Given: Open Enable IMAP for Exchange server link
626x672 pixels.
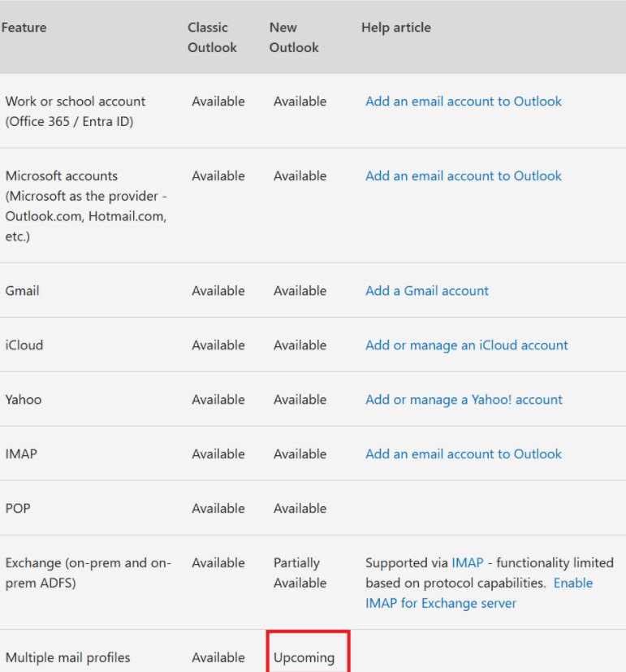Looking at the screenshot, I should click(x=479, y=593).
